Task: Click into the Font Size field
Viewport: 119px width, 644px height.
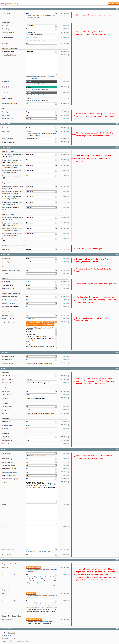Action: point(41,43)
